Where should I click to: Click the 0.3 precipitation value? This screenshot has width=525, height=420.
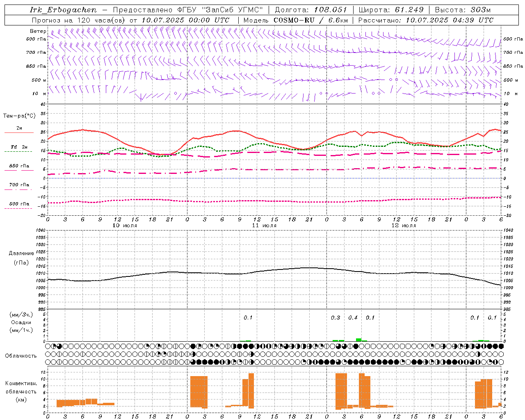[x=336, y=317]
